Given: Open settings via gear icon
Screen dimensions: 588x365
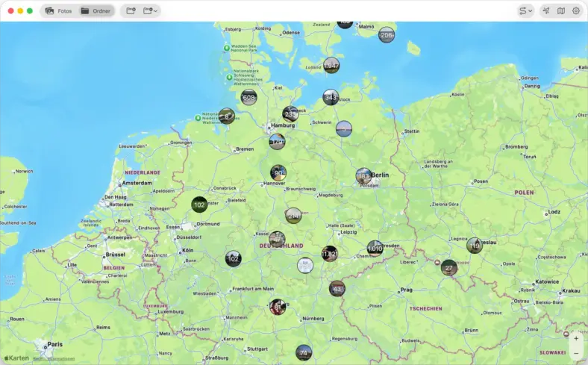Looking at the screenshot, I should [576, 11].
